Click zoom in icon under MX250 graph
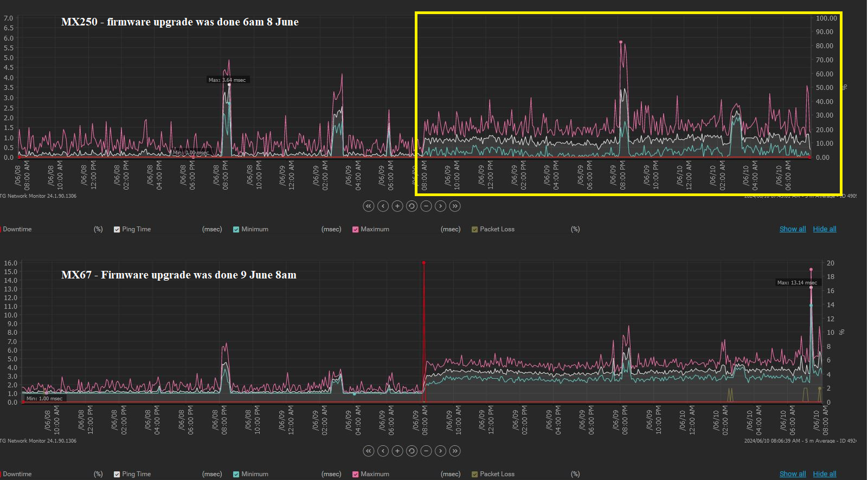The width and height of the screenshot is (868, 480). pyautogui.click(x=397, y=206)
